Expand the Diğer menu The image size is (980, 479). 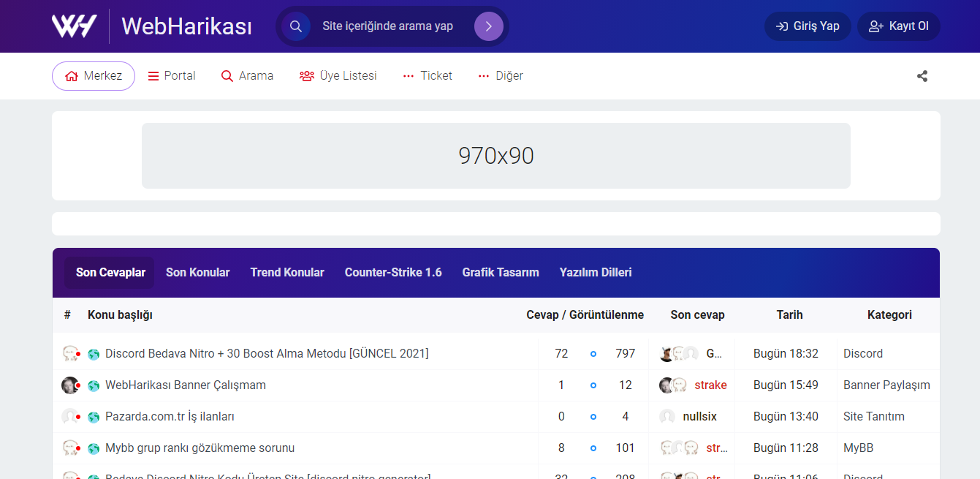click(x=501, y=76)
